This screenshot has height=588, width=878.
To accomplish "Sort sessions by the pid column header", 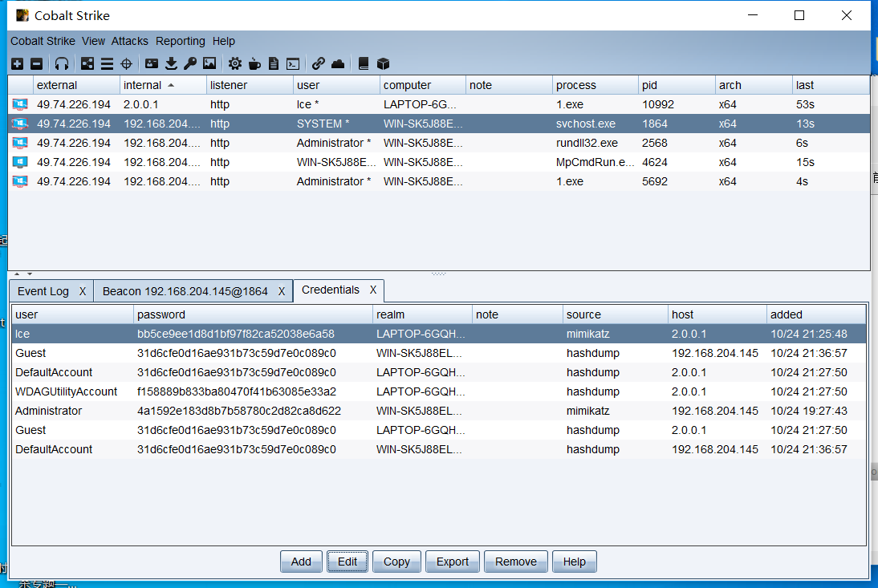I will pyautogui.click(x=677, y=85).
